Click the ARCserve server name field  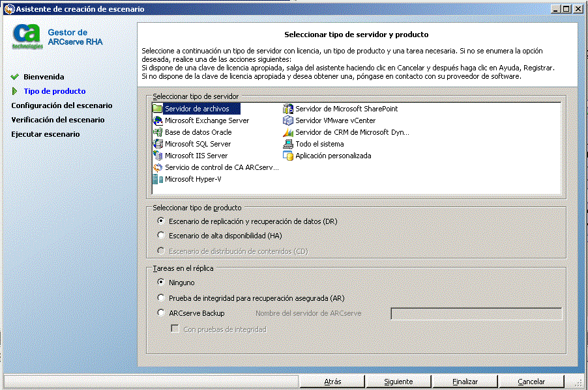coord(475,313)
